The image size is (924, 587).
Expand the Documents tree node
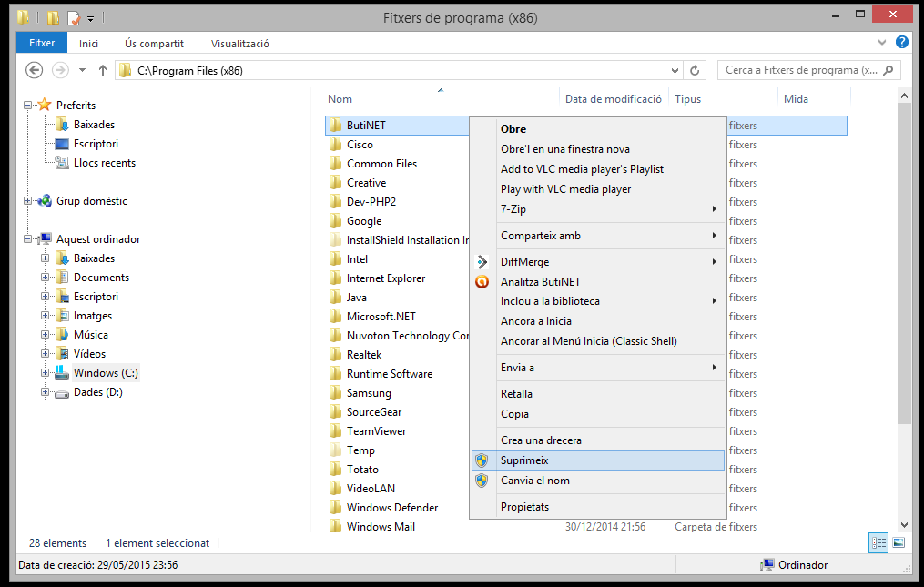tap(45, 277)
